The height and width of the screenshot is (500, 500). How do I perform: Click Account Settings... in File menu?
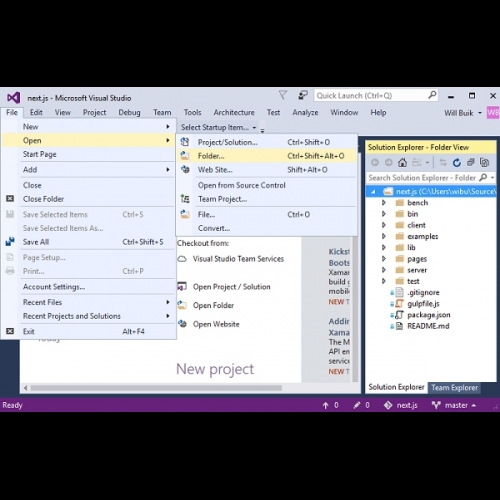pyautogui.click(x=89, y=287)
